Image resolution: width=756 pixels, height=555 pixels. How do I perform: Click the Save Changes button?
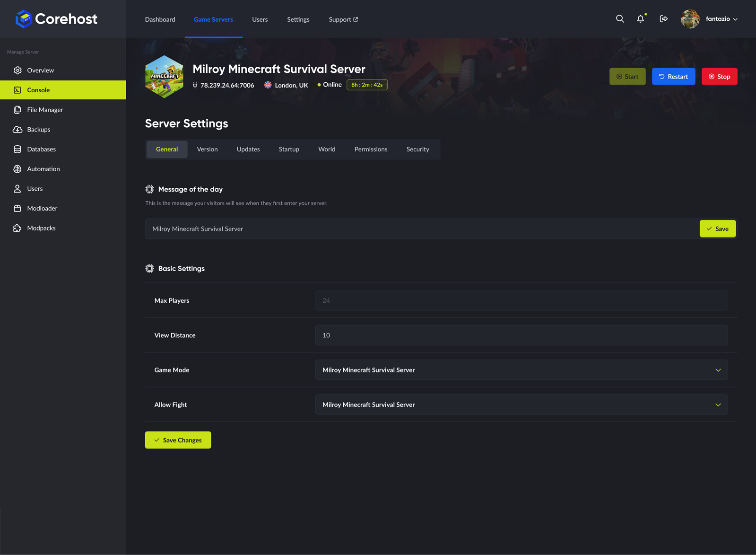point(178,440)
